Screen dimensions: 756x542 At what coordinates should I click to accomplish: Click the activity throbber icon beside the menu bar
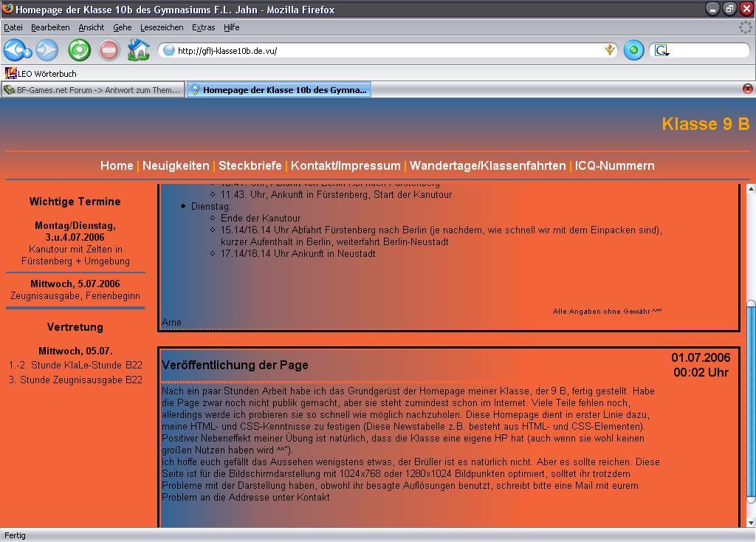tap(746, 27)
